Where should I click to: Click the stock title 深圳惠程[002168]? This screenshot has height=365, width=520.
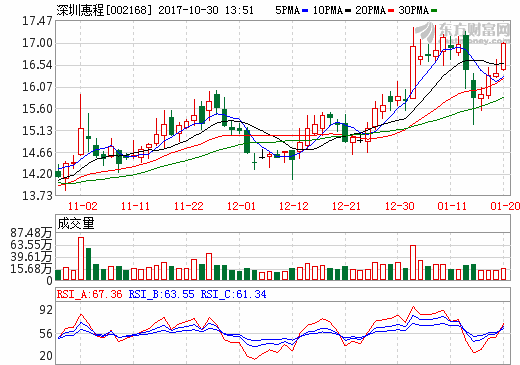(x=104, y=10)
